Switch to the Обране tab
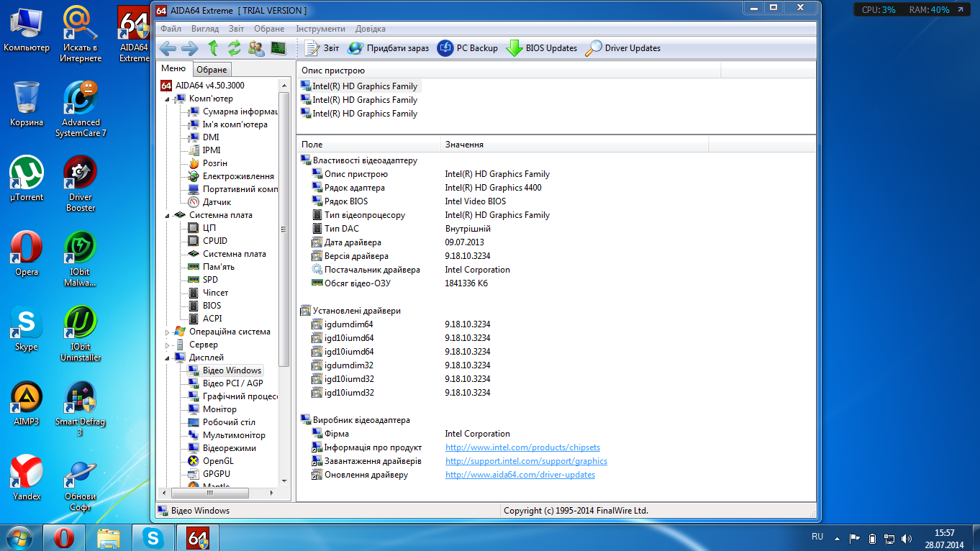The width and height of the screenshot is (980, 551). (x=212, y=70)
